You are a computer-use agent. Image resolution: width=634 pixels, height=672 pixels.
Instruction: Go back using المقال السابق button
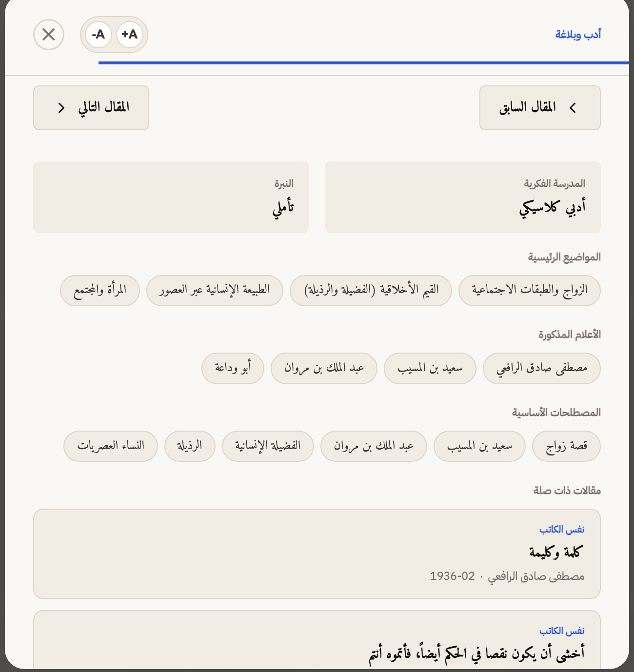pyautogui.click(x=540, y=108)
